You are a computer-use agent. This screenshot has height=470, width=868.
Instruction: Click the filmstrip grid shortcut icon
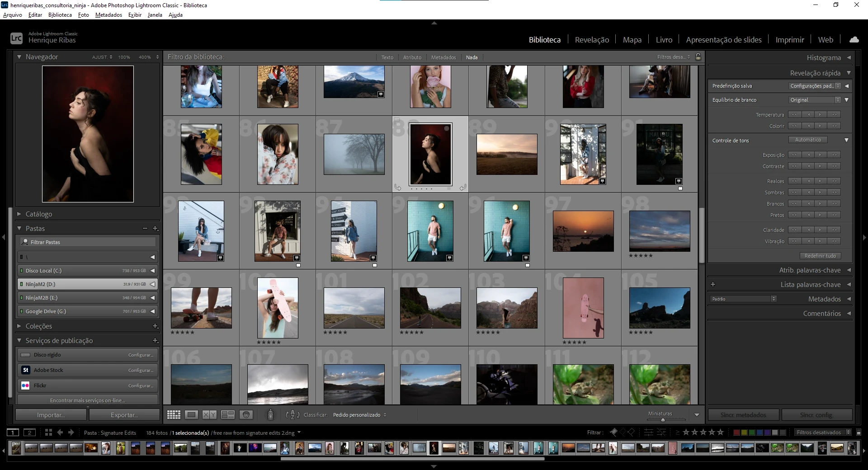[x=48, y=432]
